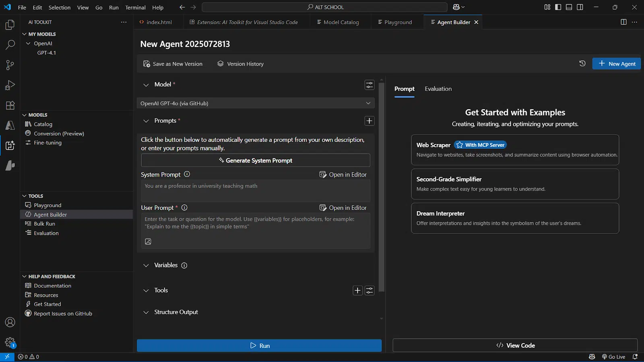This screenshot has height=362, width=644.
Task: Select the Web Scraper example card
Action: click(x=515, y=150)
